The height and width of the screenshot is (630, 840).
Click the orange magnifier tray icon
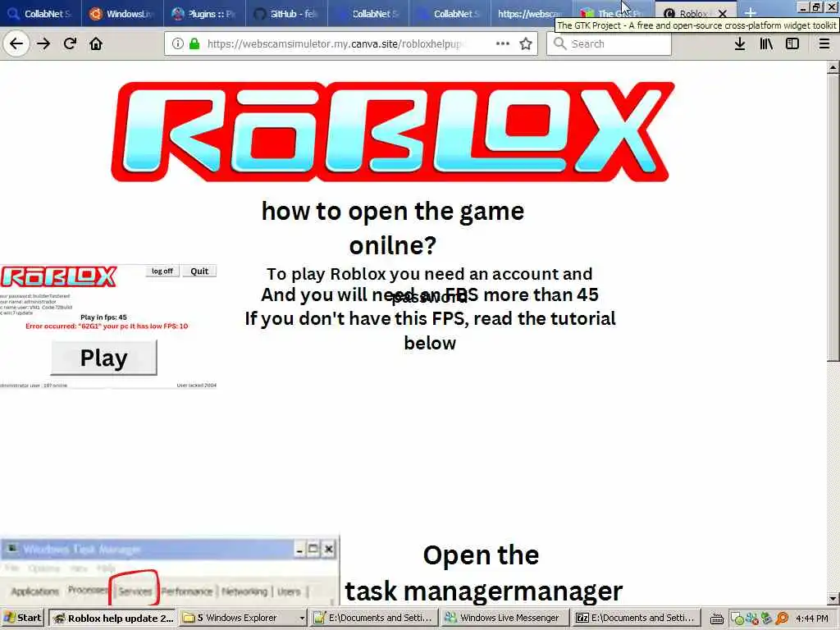[x=782, y=619]
